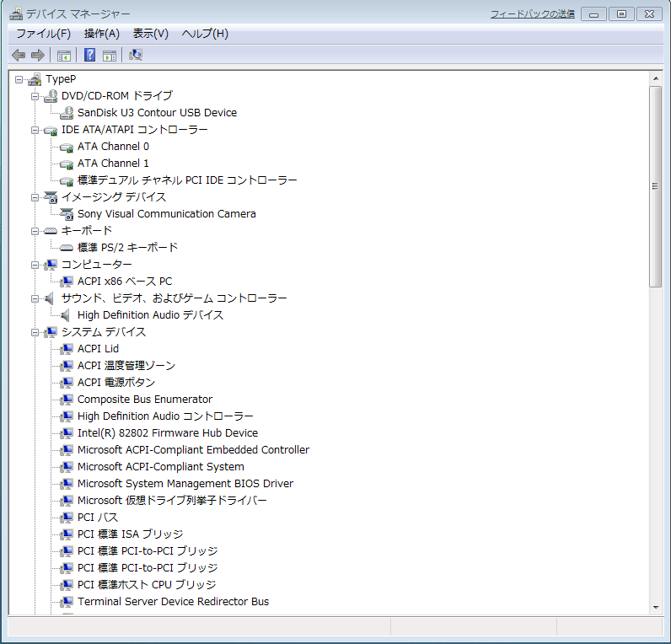This screenshot has width=671, height=644.
Task: Click the イメージング デバイス category icon
Action: 51,197
